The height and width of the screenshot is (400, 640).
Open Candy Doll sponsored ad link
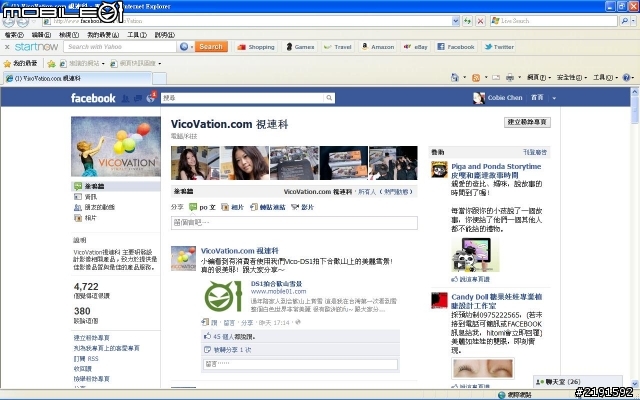(497, 301)
